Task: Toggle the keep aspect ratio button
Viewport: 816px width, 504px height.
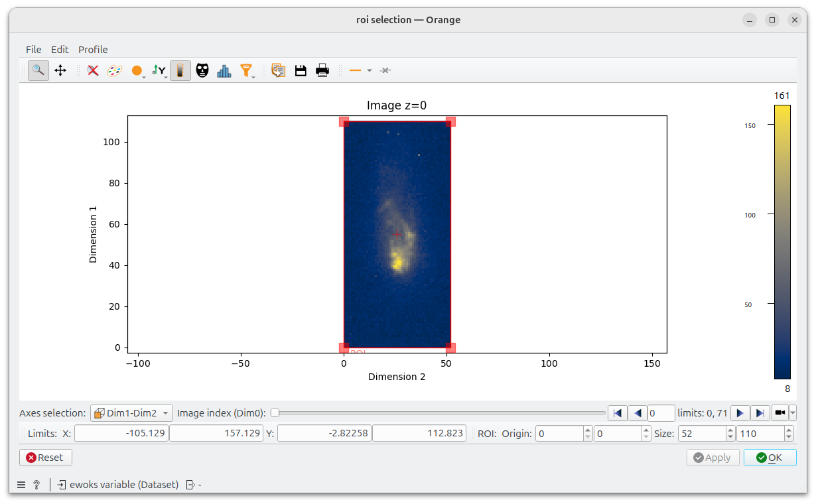Action: 137,70
